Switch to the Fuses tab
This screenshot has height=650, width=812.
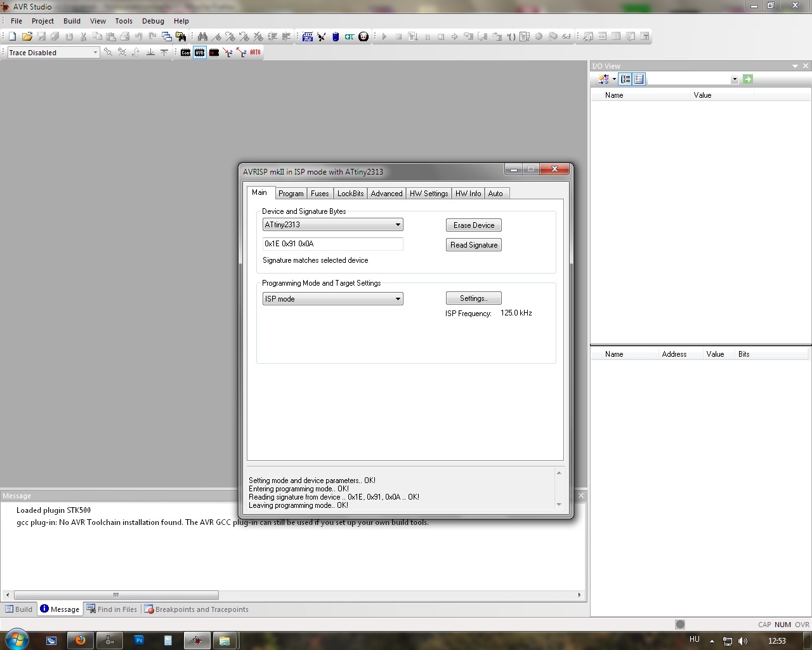tap(320, 194)
